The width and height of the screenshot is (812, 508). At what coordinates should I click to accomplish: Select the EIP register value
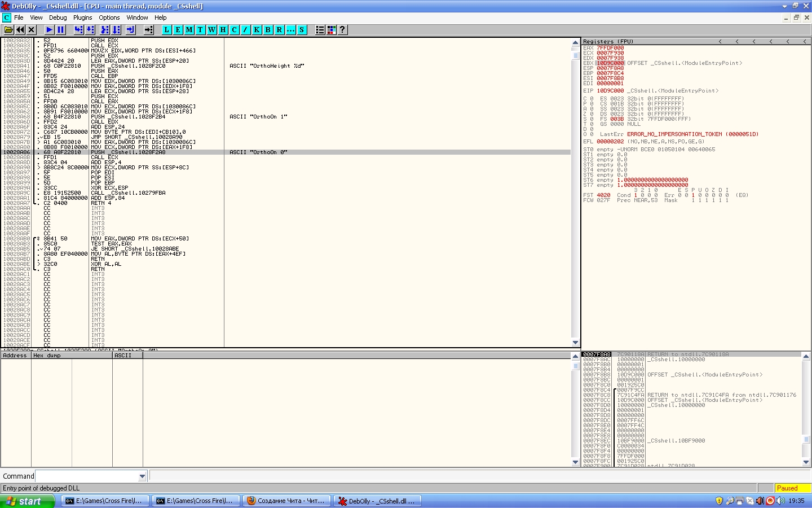click(610, 91)
